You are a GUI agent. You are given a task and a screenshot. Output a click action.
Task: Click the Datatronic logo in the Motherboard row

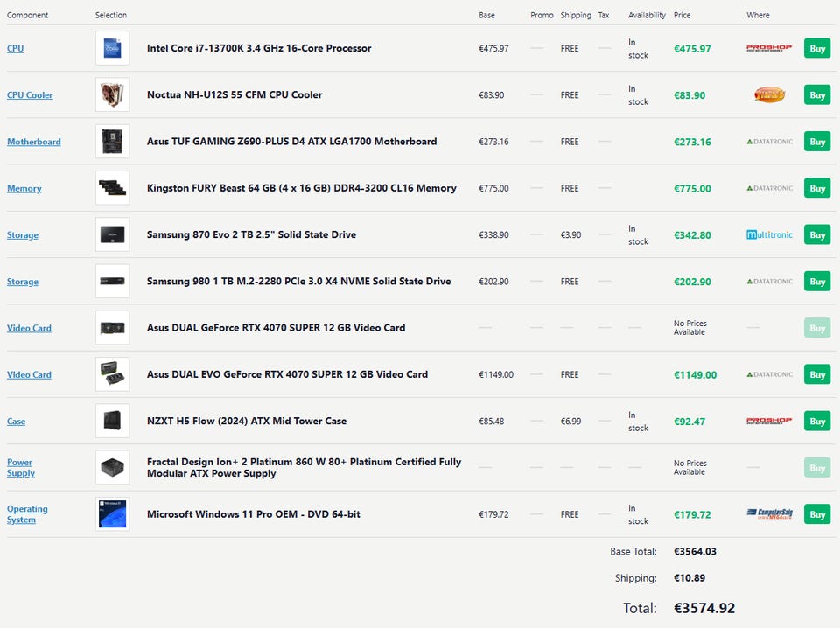(x=769, y=142)
